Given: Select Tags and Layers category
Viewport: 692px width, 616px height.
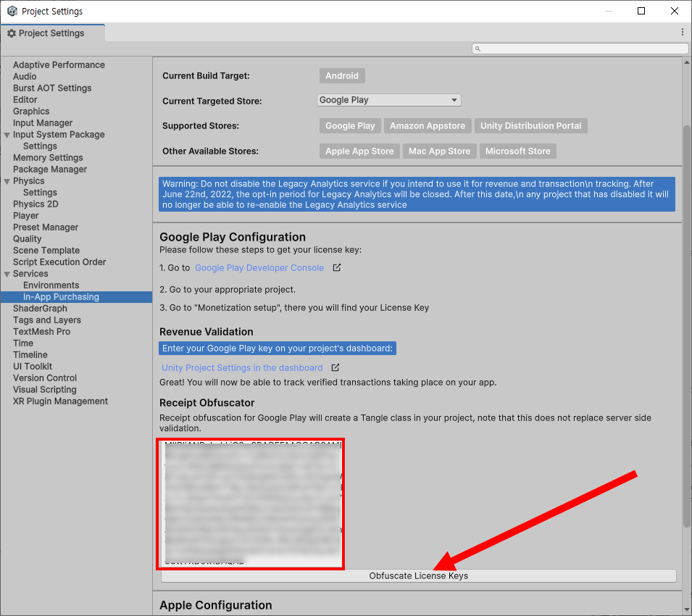Looking at the screenshot, I should click(47, 320).
